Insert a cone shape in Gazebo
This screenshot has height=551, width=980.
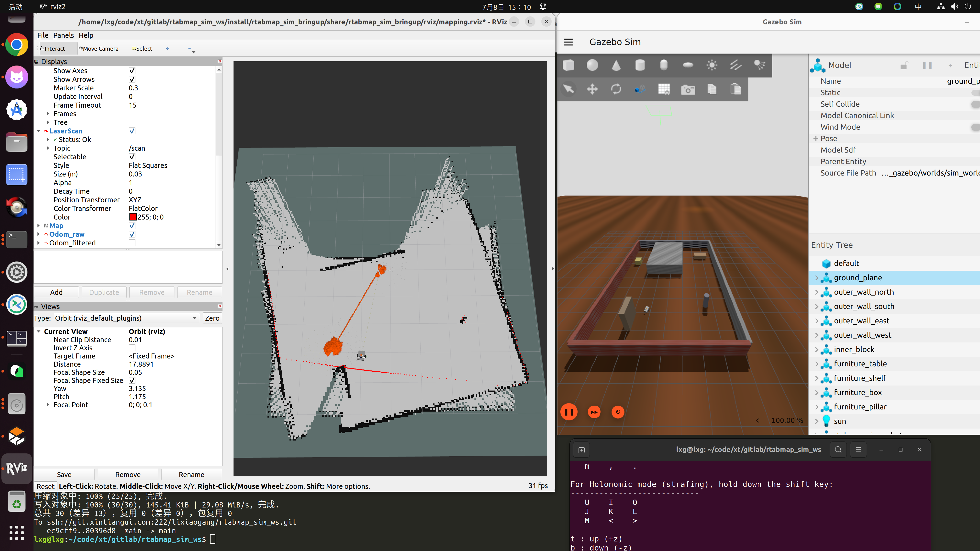[616, 65]
